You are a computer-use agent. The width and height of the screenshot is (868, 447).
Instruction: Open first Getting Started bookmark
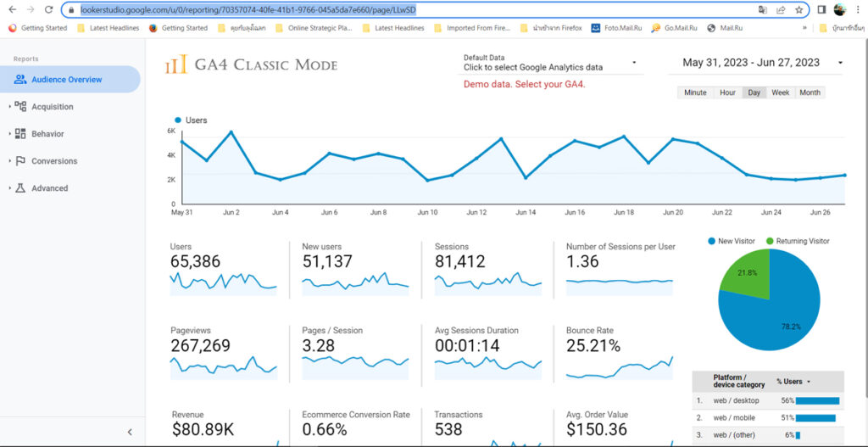pyautogui.click(x=37, y=28)
